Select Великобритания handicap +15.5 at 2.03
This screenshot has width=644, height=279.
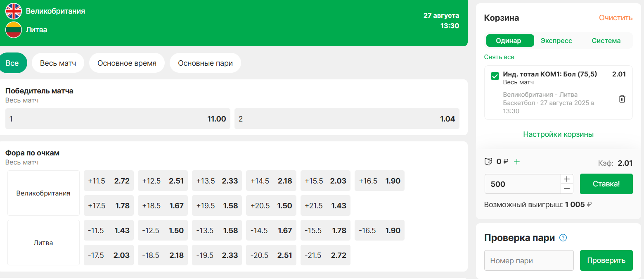pyautogui.click(x=325, y=181)
